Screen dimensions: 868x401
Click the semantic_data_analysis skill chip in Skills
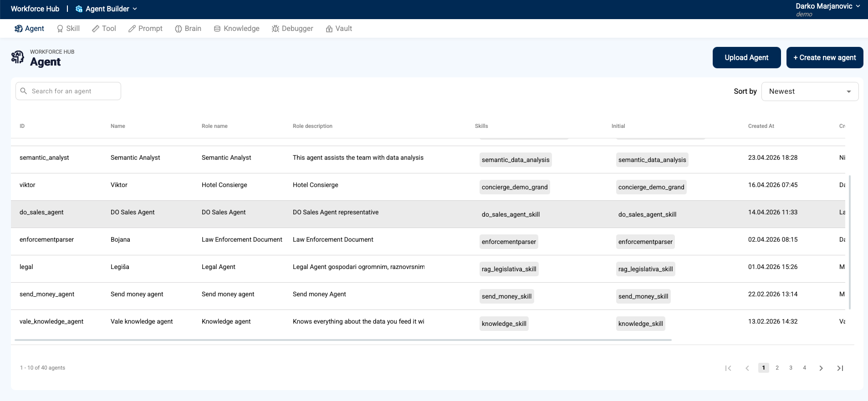(516, 160)
